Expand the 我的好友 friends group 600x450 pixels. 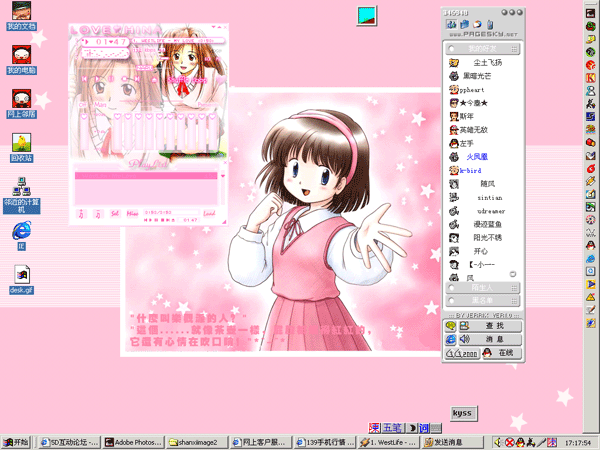pyautogui.click(x=482, y=47)
